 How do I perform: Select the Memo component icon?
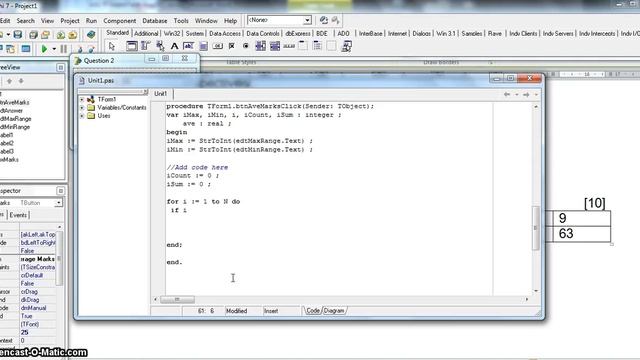click(x=203, y=46)
